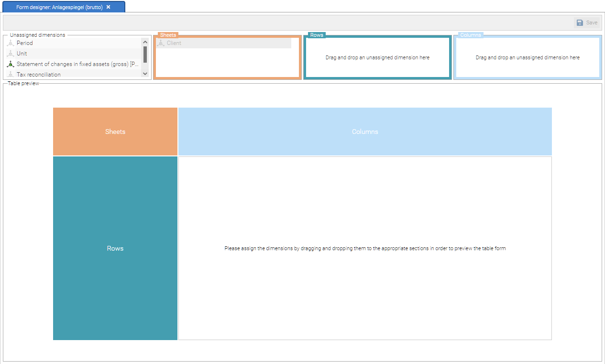The width and height of the screenshot is (605, 364).
Task: Click the Save button
Action: 587,22
